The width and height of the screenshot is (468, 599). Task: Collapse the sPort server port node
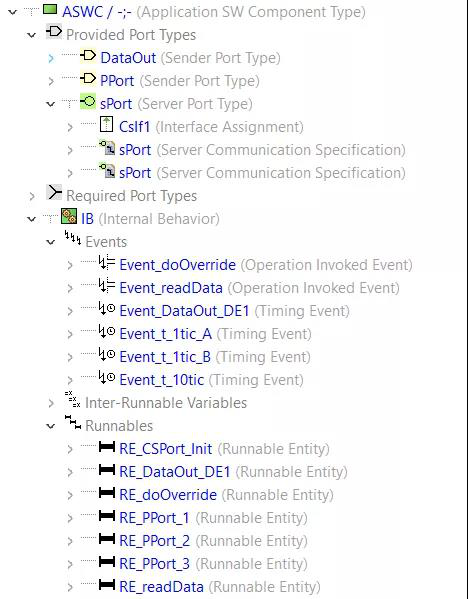pyautogui.click(x=50, y=104)
